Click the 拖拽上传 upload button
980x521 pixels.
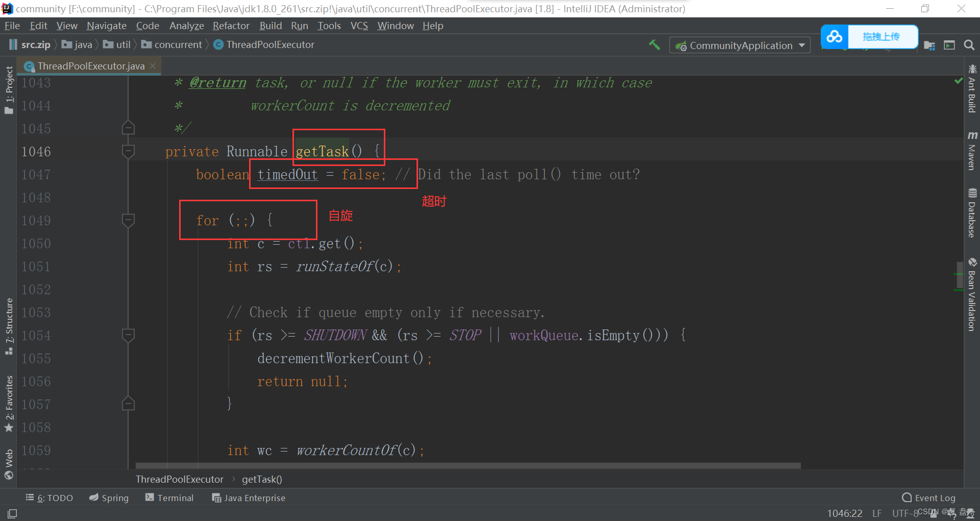pyautogui.click(x=882, y=37)
